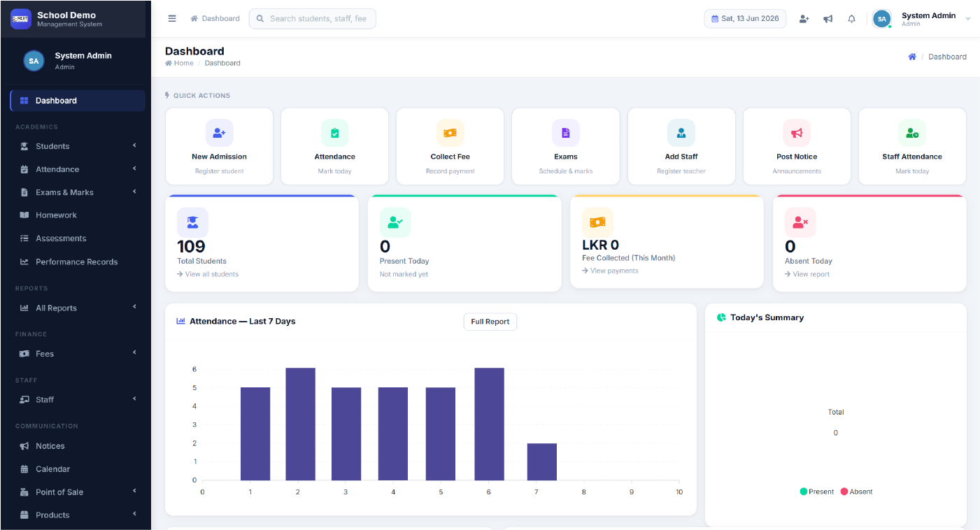Click the Attendance quick action clipboard icon

coord(334,133)
